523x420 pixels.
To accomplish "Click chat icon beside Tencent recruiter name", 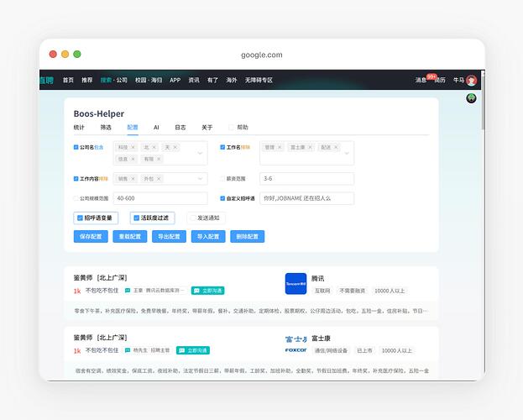I will pos(128,291).
